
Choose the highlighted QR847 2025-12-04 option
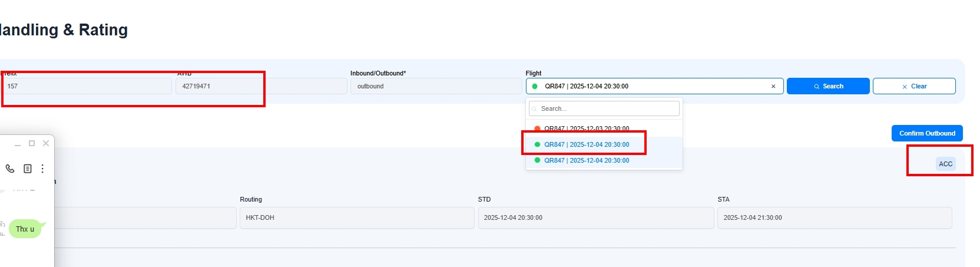pos(586,144)
